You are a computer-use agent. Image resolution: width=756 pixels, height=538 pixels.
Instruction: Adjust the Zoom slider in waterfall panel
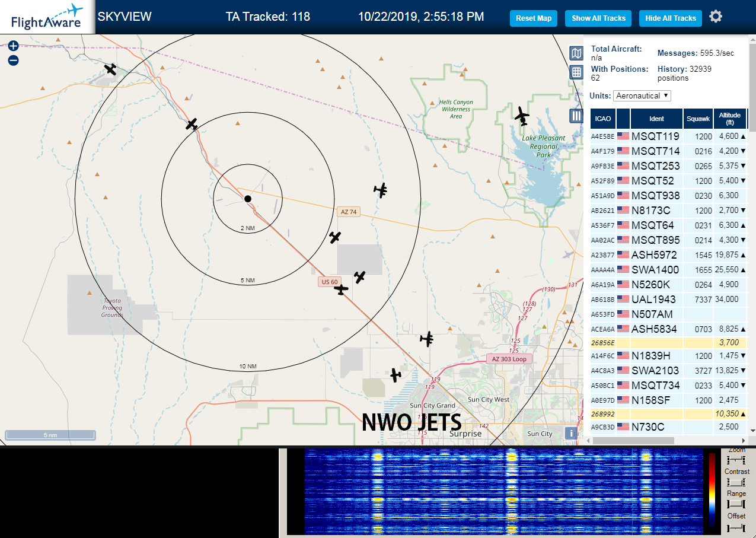pyautogui.click(x=736, y=460)
